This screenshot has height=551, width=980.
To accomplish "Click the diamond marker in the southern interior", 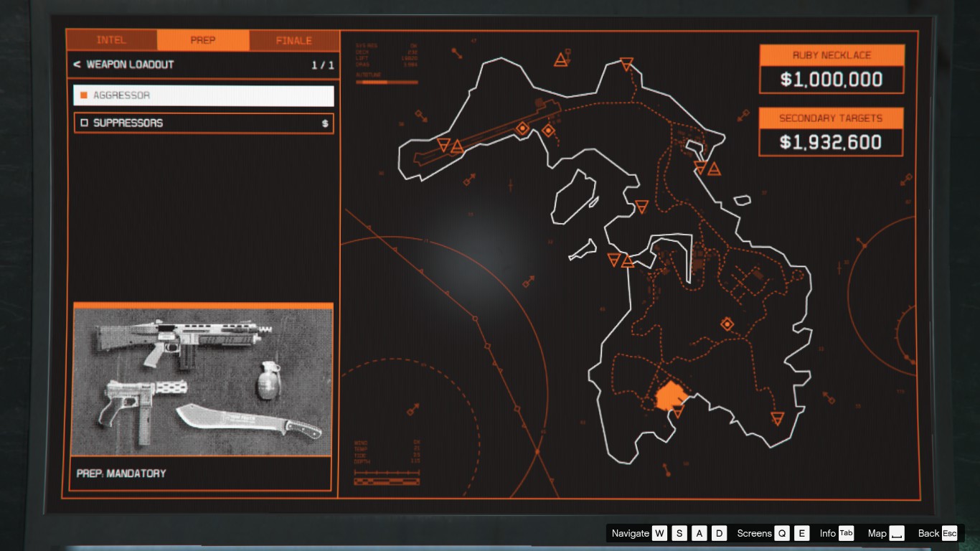I will point(727,324).
